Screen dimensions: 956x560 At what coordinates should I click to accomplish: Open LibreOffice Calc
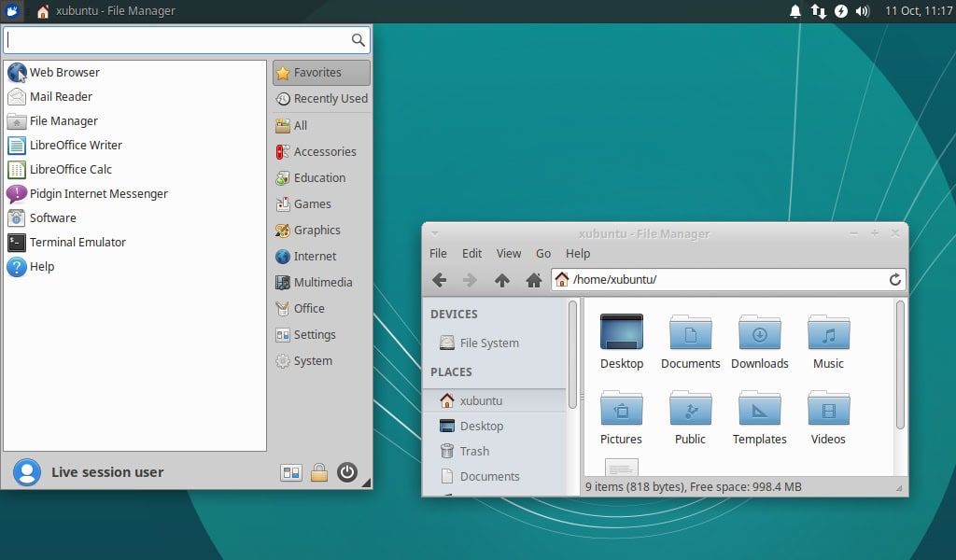click(72, 169)
